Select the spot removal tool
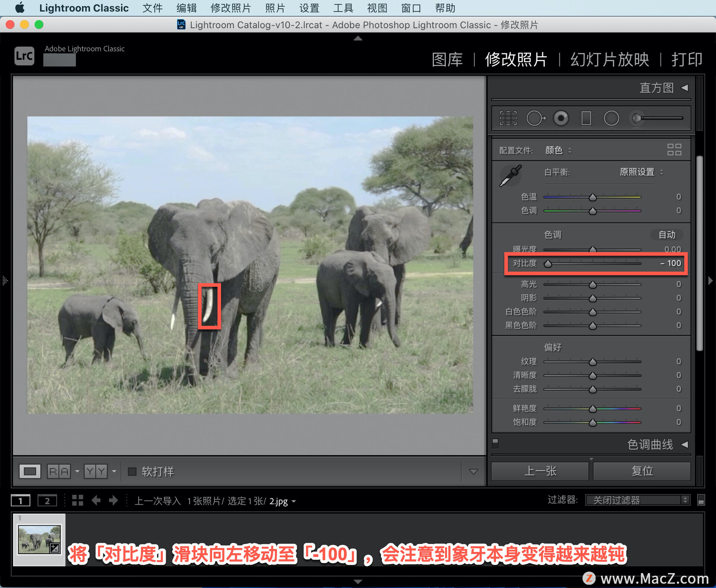This screenshot has width=716, height=588. (x=535, y=119)
